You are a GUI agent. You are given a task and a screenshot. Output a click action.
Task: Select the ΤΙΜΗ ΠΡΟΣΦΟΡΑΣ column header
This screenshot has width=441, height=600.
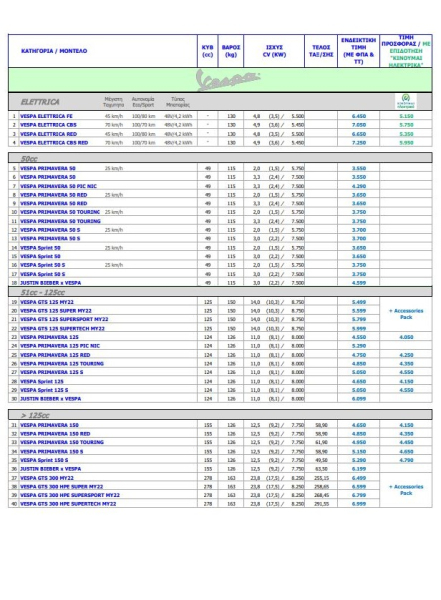[406, 51]
